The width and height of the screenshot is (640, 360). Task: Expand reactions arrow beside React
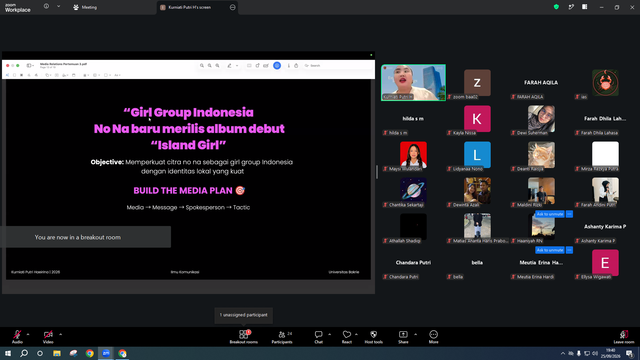click(x=356, y=334)
